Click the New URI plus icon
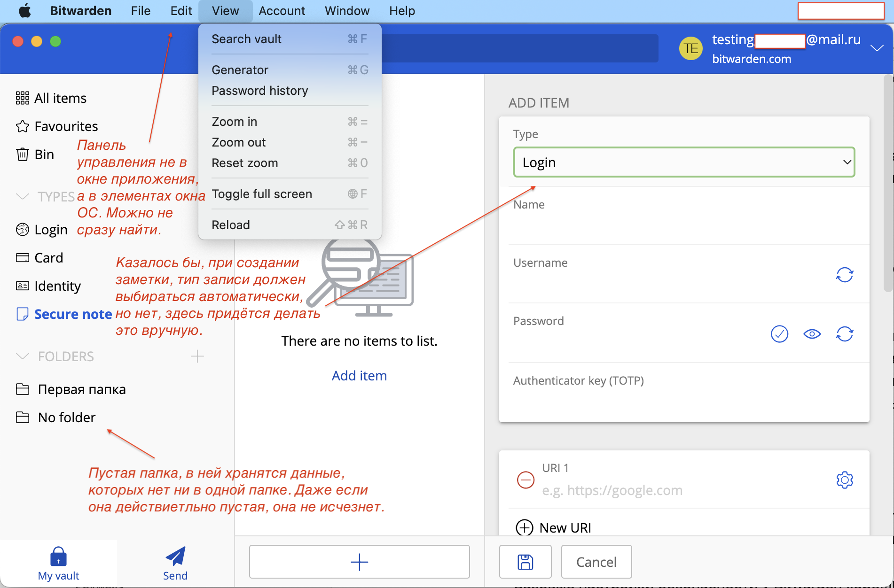894x588 pixels. pyautogui.click(x=525, y=527)
